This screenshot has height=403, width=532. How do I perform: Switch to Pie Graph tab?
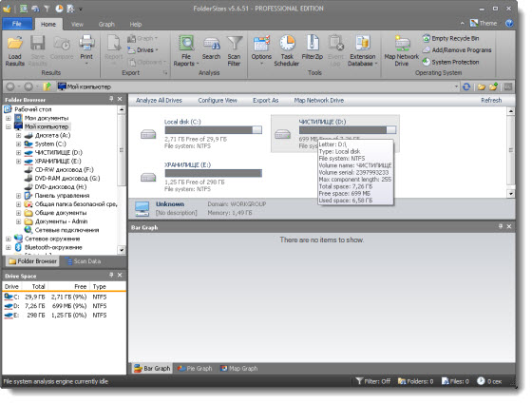(x=195, y=369)
